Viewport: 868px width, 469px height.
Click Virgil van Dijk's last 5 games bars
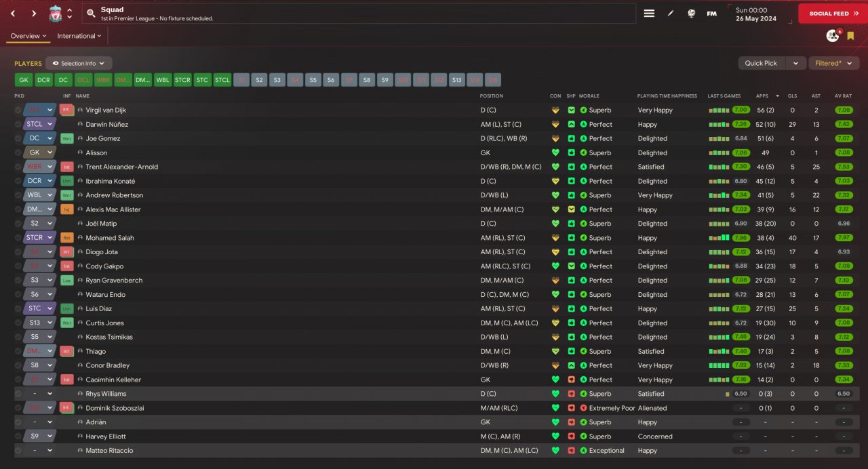click(719, 110)
